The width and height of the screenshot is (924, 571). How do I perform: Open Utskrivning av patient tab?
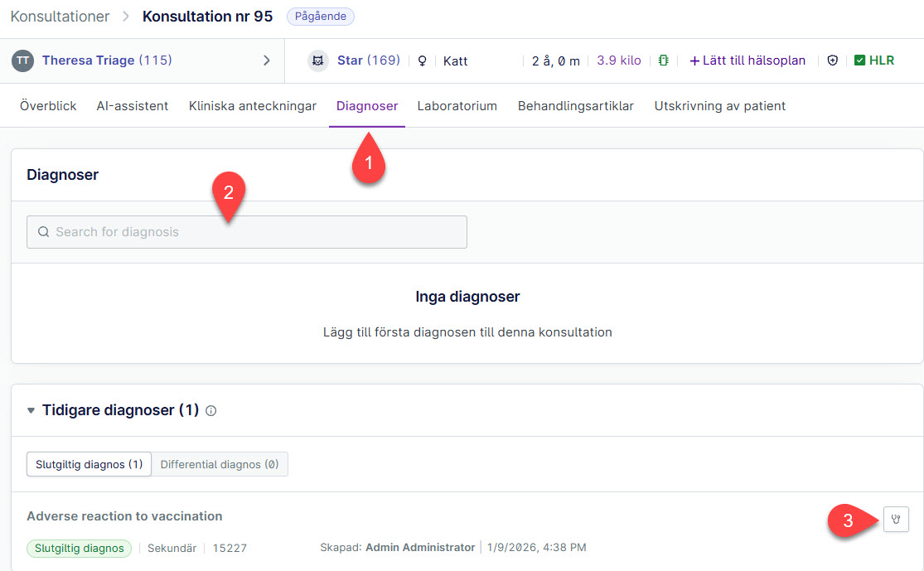pyautogui.click(x=720, y=106)
